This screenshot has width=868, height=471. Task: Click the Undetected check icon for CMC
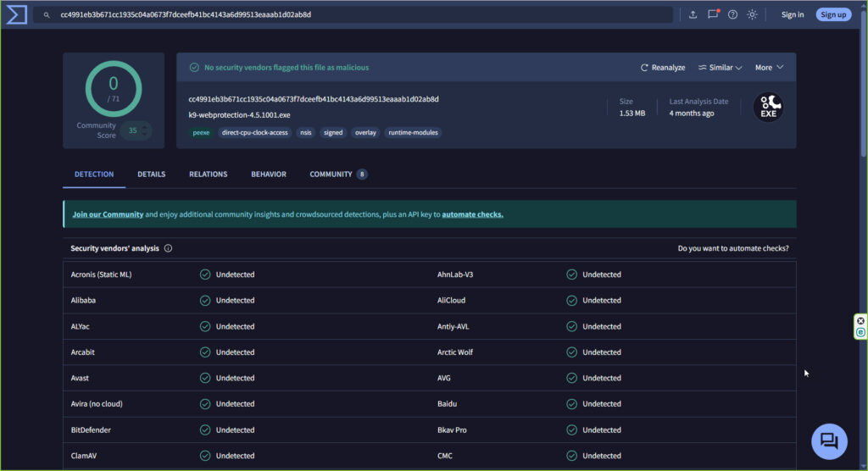[571, 456]
